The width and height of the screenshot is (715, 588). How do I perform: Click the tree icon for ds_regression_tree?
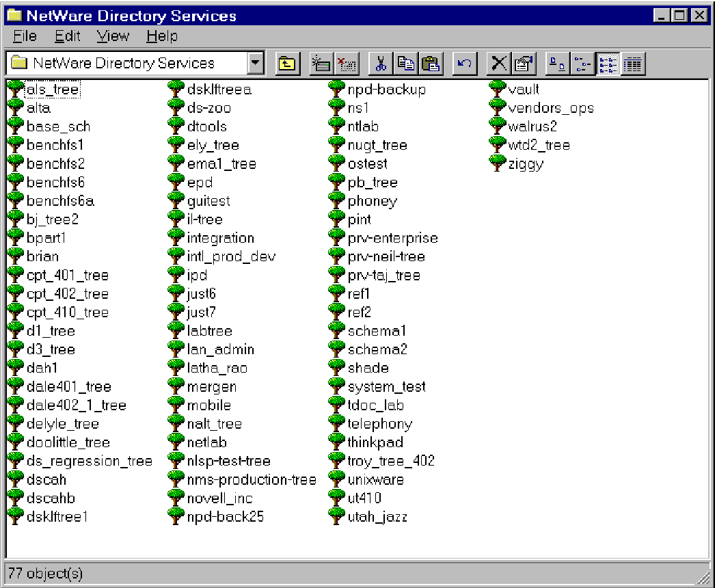pyautogui.click(x=16, y=461)
